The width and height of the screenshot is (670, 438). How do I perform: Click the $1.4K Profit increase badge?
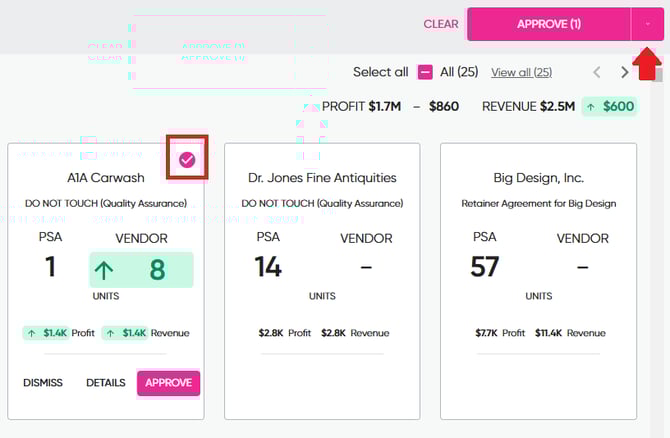(x=59, y=333)
